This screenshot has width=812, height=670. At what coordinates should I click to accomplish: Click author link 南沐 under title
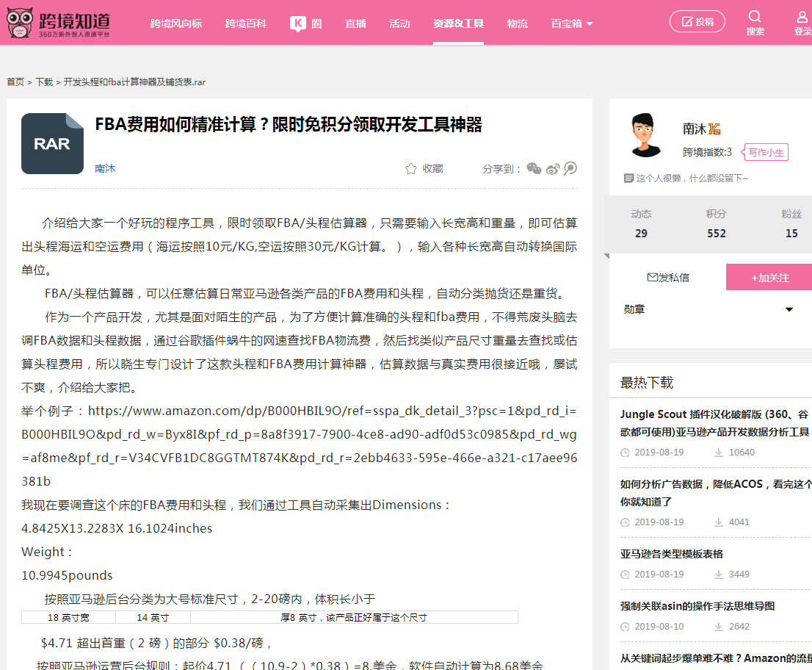click(x=105, y=168)
